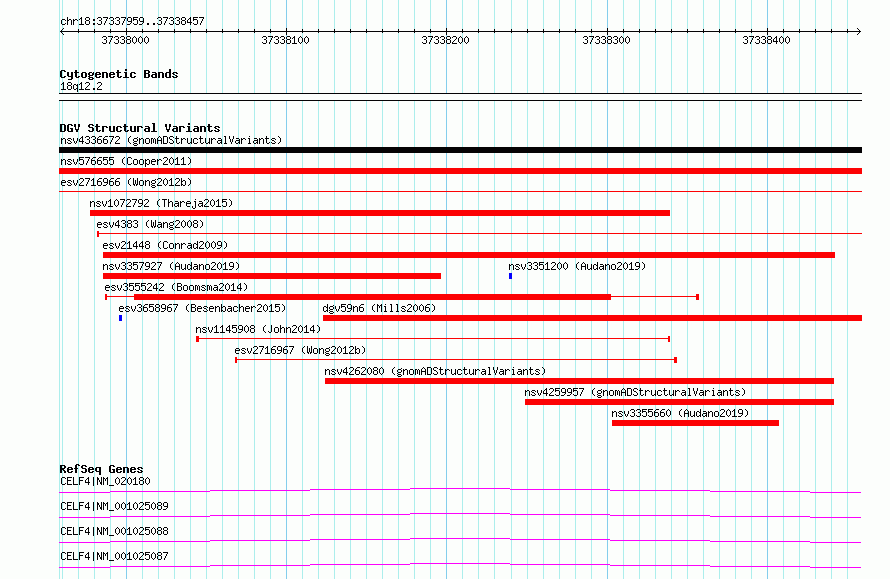Viewport: 890px width, 579px height.
Task: Click the red bar of nsv4259957
Action: click(x=679, y=402)
